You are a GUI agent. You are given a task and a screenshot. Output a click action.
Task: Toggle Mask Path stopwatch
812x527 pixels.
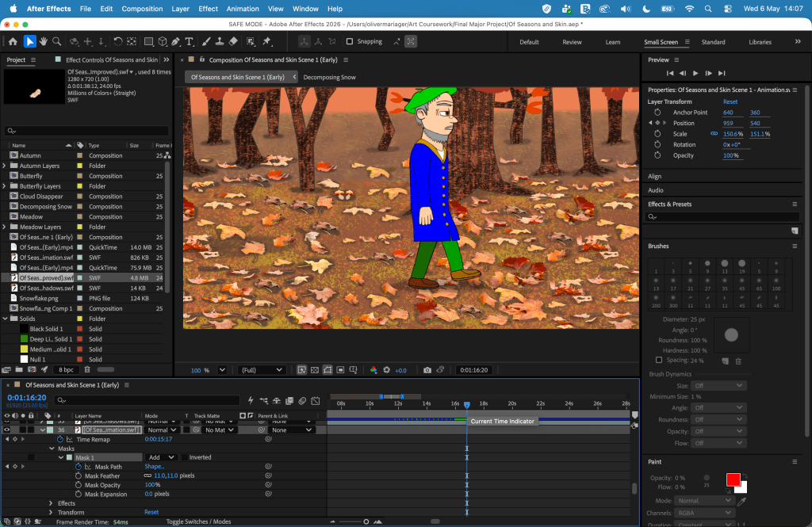[79, 467]
